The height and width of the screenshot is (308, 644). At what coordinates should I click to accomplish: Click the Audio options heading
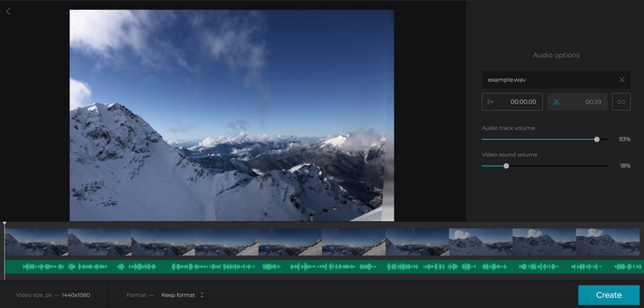tap(556, 55)
